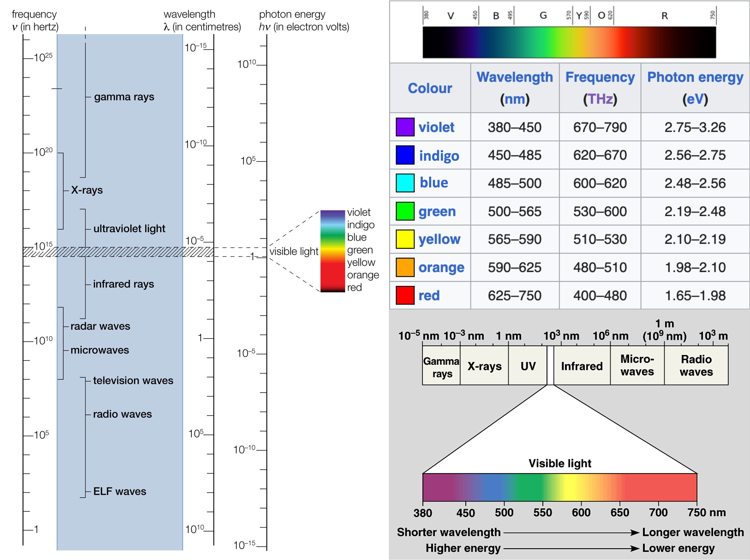Click the gamma rays label
The image size is (750, 560).
click(124, 97)
